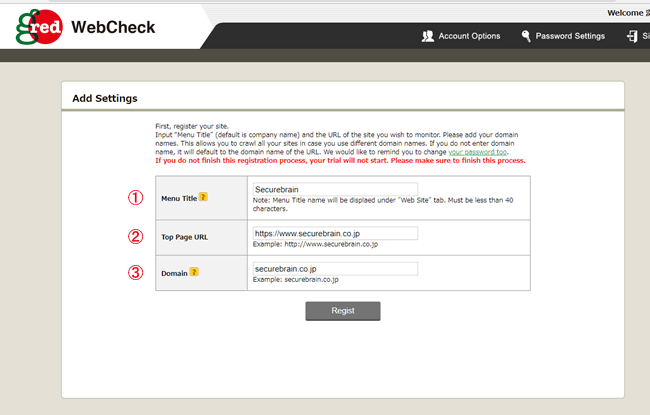The image size is (650, 415).
Task: Focus the Menu Title input field
Action: 335,189
